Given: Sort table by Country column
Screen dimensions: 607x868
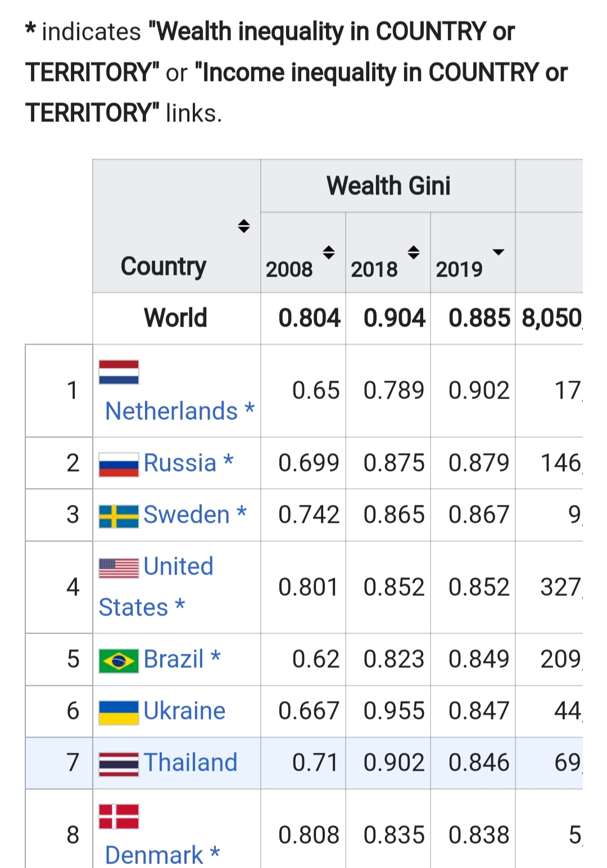Looking at the screenshot, I should tap(243, 226).
